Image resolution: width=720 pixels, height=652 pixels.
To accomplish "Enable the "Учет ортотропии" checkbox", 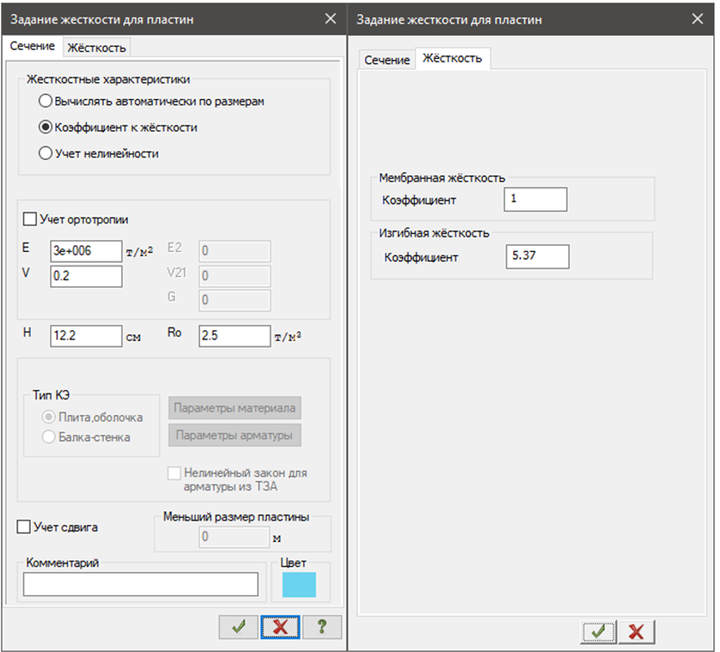I will pyautogui.click(x=29, y=219).
